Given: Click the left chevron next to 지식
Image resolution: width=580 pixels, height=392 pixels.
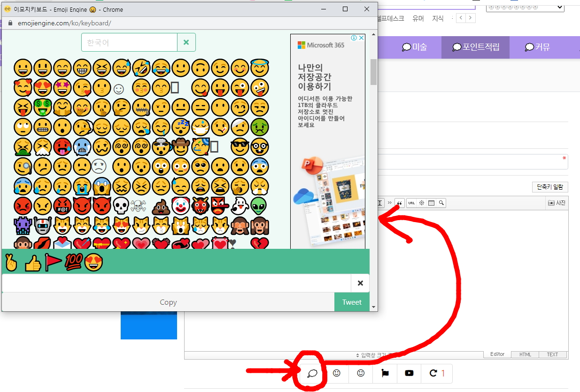Looking at the screenshot, I should tap(461, 18).
